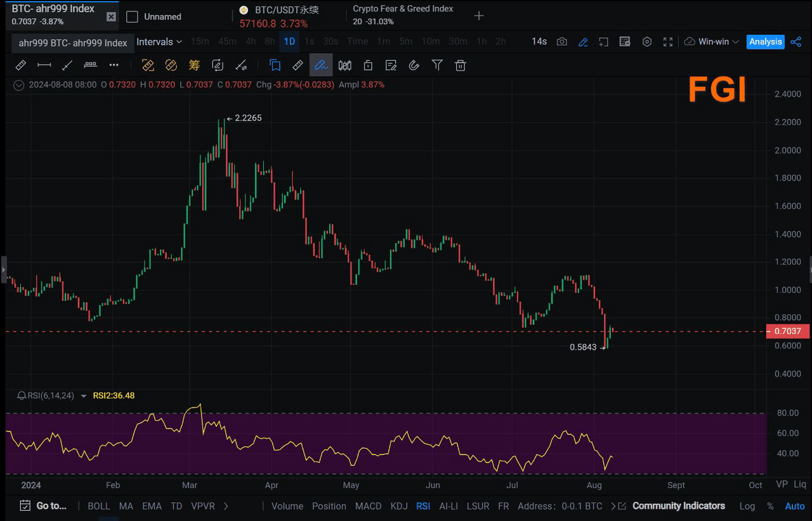This screenshot has width=812, height=521.
Task: Collapse the OHLC info bar circle chevron
Action: (x=18, y=84)
